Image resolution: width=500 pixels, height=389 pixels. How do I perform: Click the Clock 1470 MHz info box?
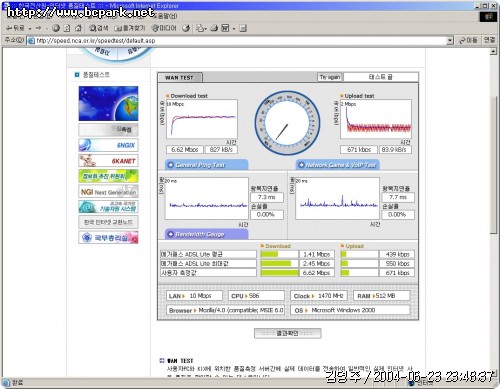319,296
